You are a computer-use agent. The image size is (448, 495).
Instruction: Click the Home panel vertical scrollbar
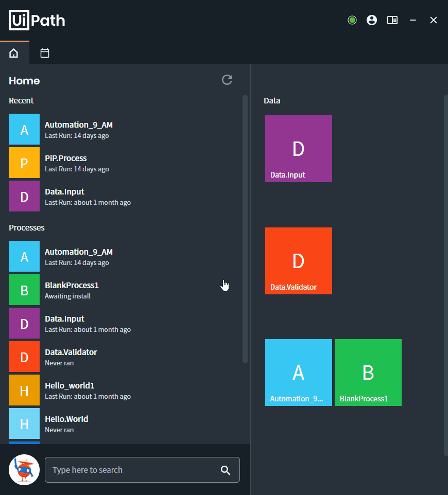coord(245,229)
